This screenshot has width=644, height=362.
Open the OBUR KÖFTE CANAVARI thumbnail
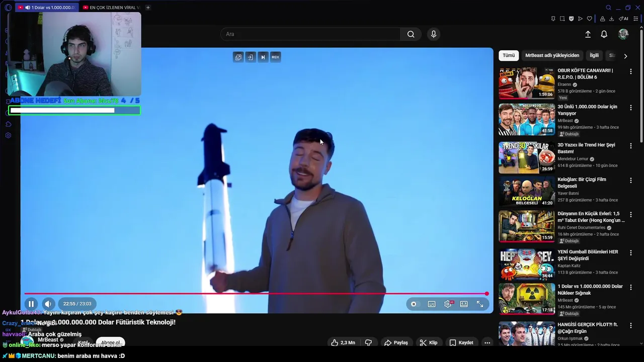[527, 83]
